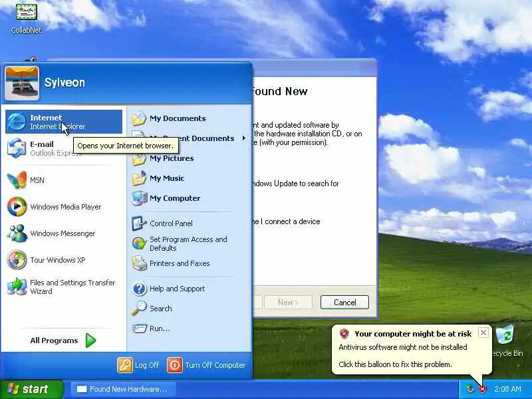Image resolution: width=532 pixels, height=399 pixels.
Task: Click the 'Click this balloon to fix this problem.' text
Action: [395, 364]
